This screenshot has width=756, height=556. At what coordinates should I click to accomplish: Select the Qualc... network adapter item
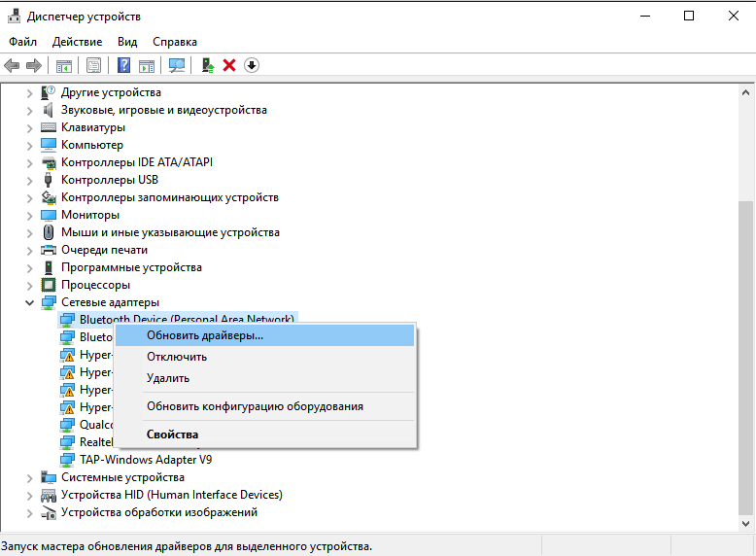pos(96,425)
